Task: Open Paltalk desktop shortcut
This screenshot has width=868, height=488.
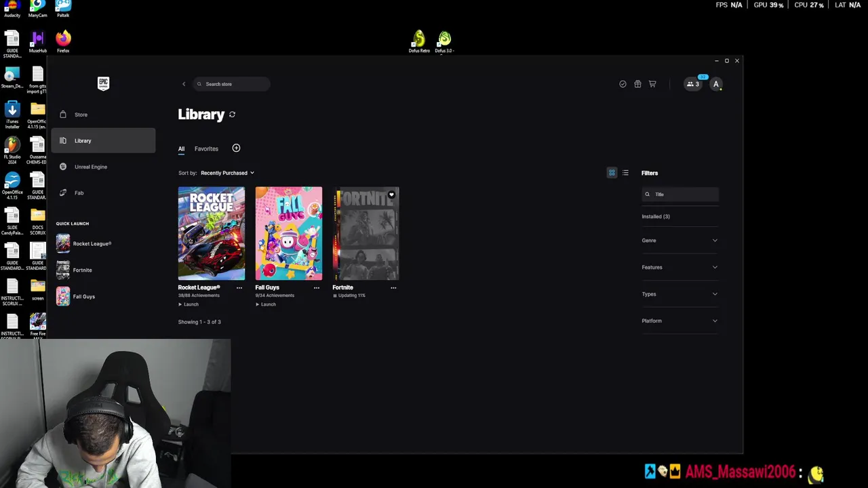Action: pos(63,9)
